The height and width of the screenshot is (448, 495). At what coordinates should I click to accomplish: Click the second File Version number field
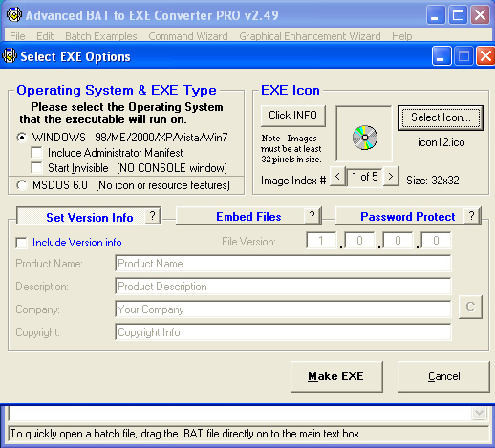coord(359,241)
